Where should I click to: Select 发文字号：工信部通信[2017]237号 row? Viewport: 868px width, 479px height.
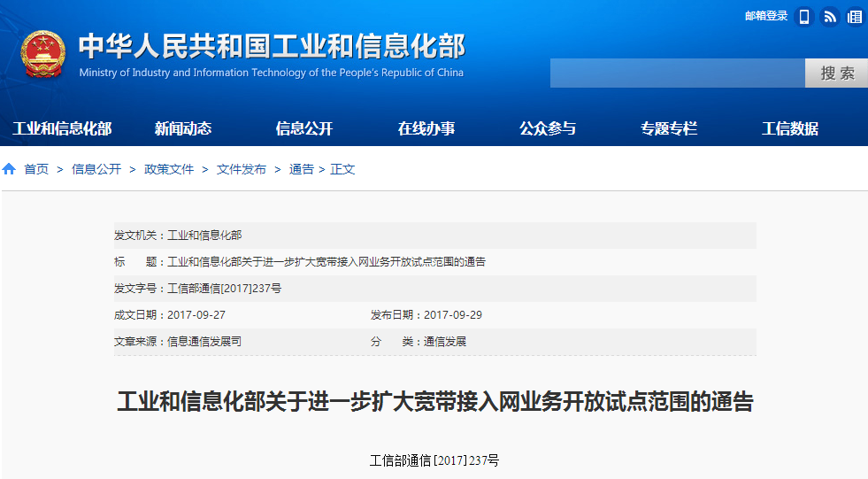click(435, 289)
